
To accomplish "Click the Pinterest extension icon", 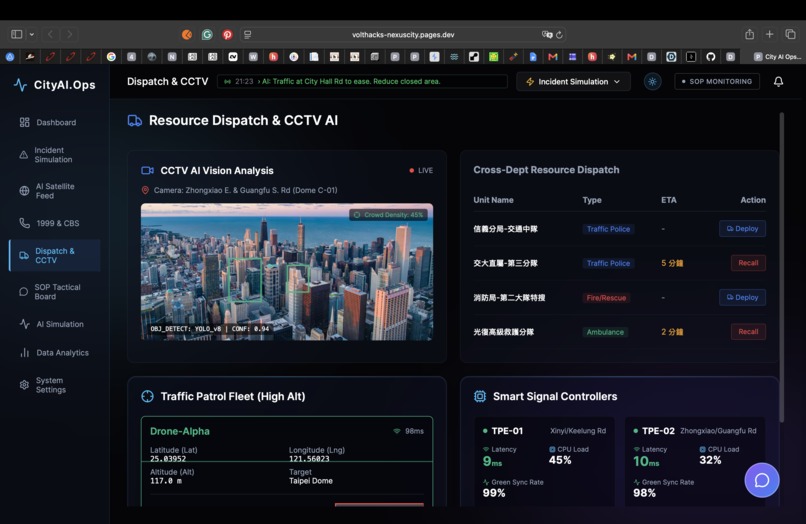I will click(x=227, y=34).
